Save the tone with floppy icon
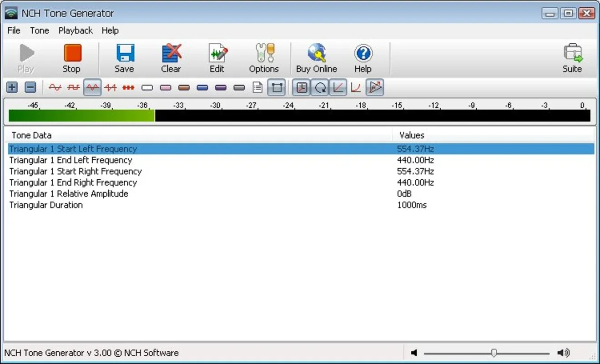The height and width of the screenshot is (364, 600). (x=124, y=59)
